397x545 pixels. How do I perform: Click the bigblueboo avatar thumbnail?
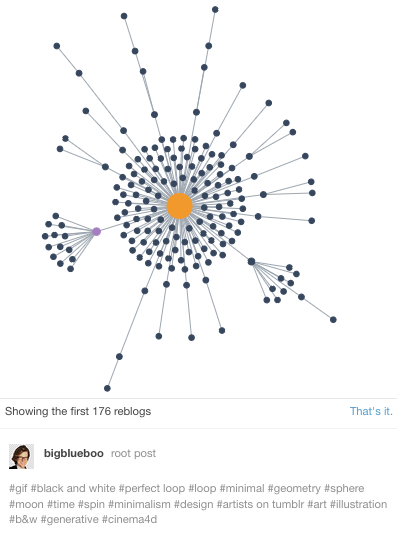click(x=22, y=456)
